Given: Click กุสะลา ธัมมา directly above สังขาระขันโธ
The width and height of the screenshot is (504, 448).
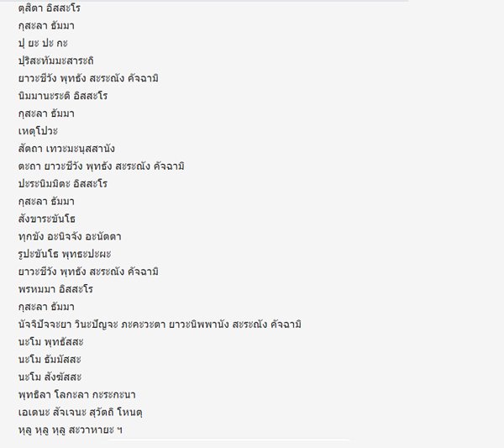Looking at the screenshot, I should [x=46, y=202].
